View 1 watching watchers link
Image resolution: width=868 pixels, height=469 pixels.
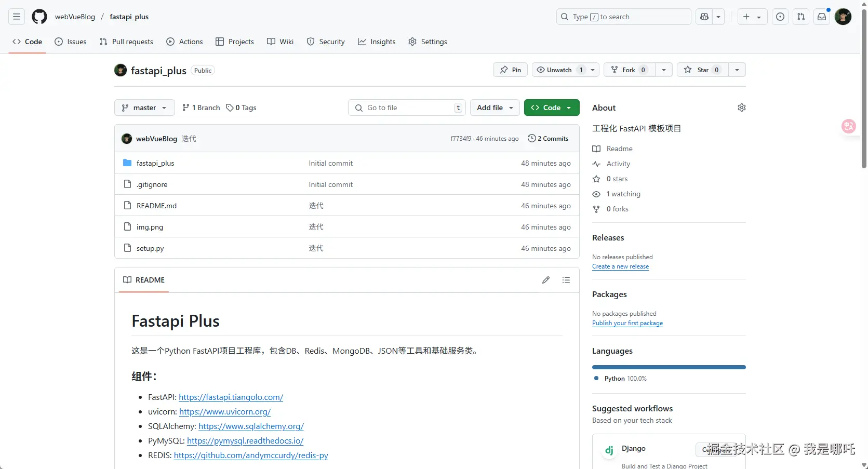pos(617,194)
